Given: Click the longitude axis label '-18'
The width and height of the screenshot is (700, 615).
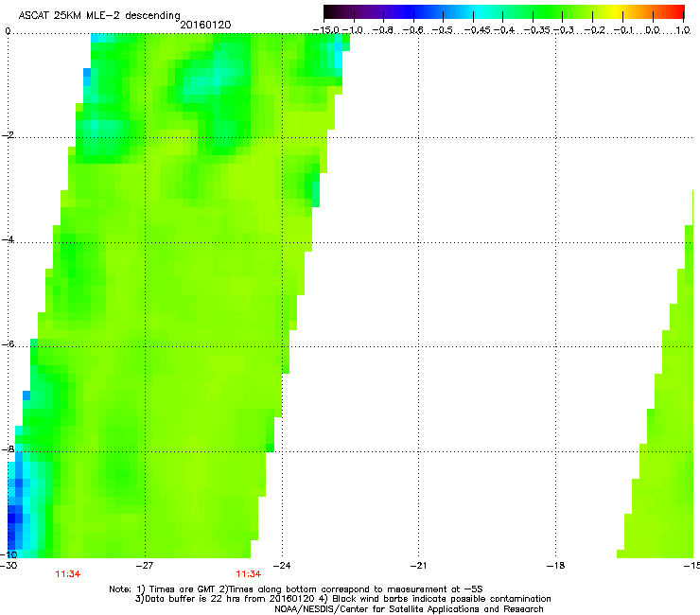Looking at the screenshot, I should tap(555, 566).
